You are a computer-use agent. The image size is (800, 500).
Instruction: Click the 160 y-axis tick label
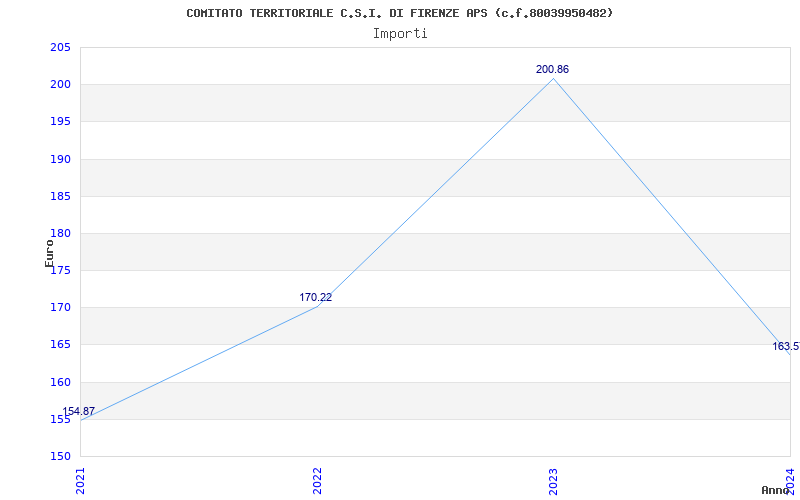[60, 382]
